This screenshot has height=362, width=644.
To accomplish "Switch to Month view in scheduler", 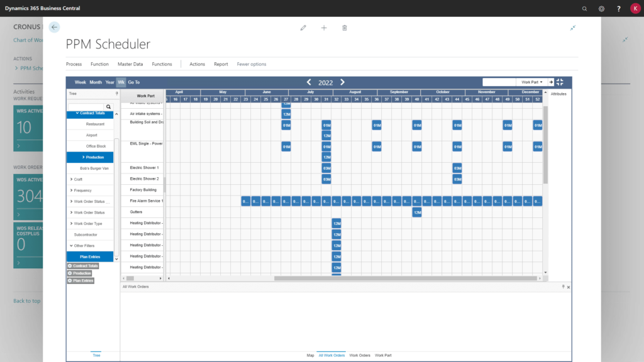I will coord(96,82).
